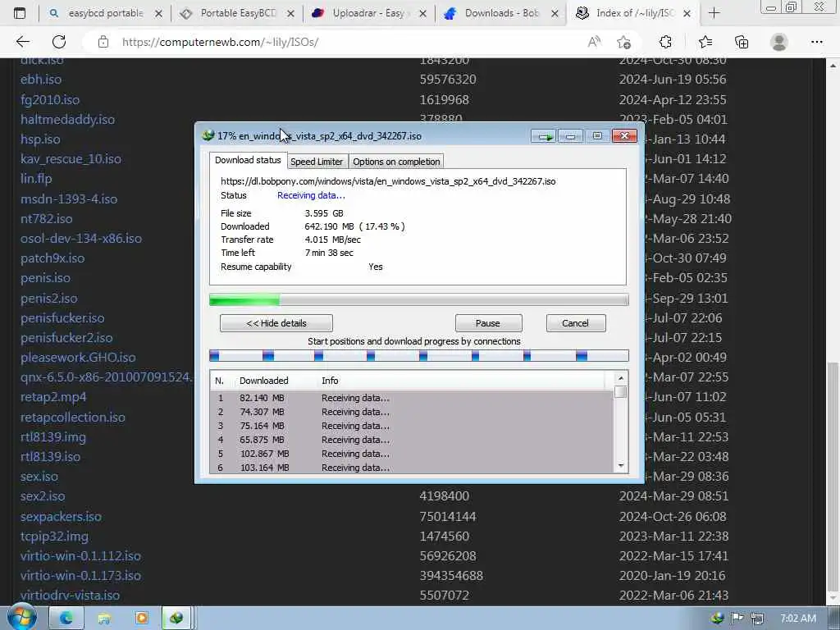Open the tab actions menu icon

click(x=20, y=13)
